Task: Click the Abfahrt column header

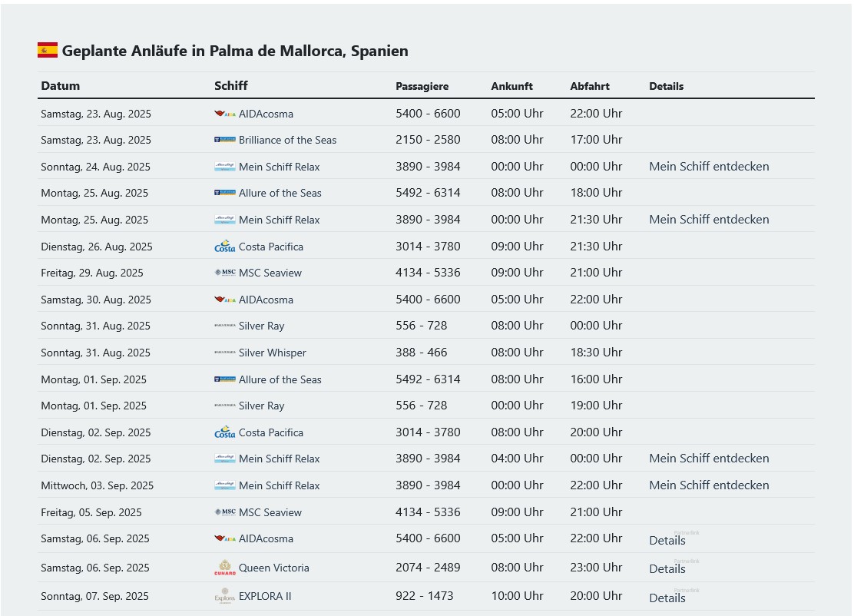Action: coord(590,86)
